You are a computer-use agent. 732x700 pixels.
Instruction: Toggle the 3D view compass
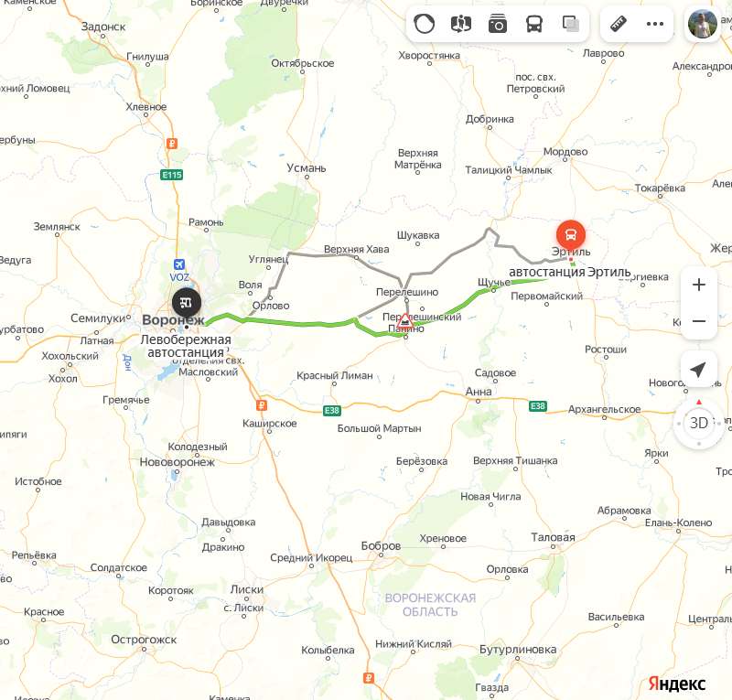click(x=698, y=423)
